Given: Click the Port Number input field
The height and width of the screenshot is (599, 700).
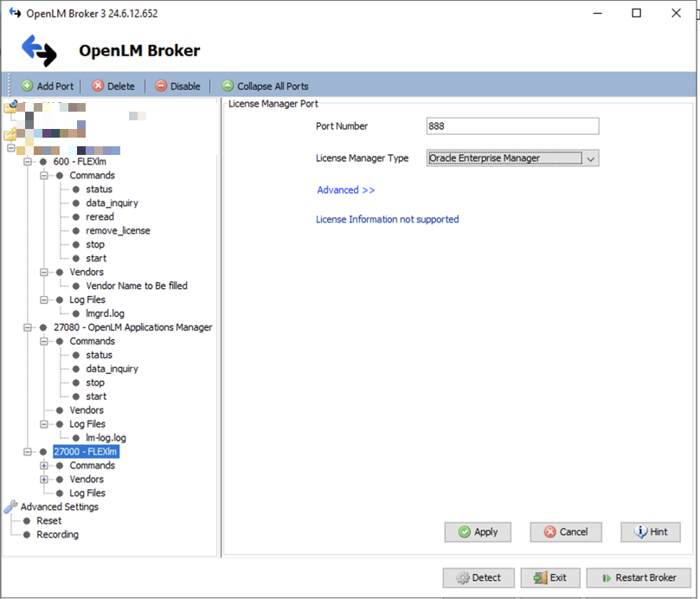Looking at the screenshot, I should click(x=512, y=126).
